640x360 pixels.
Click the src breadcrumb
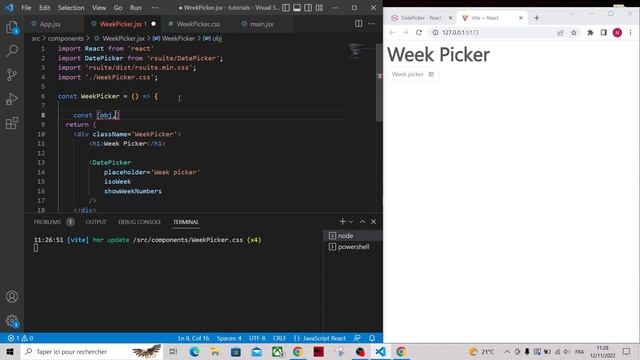(36, 38)
